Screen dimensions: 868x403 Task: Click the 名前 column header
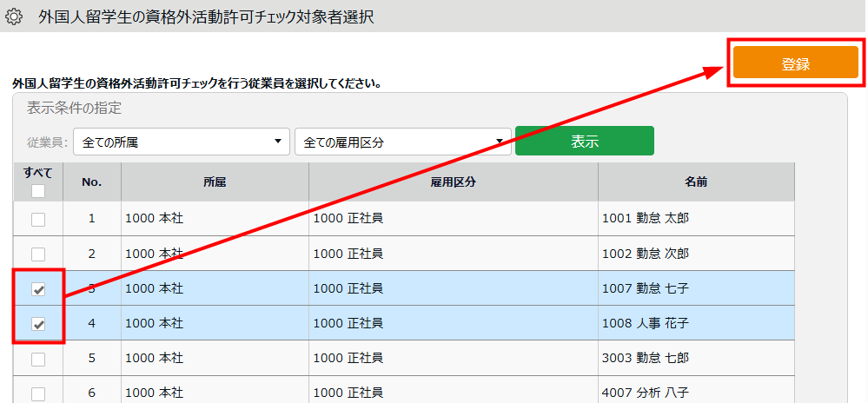tap(696, 182)
